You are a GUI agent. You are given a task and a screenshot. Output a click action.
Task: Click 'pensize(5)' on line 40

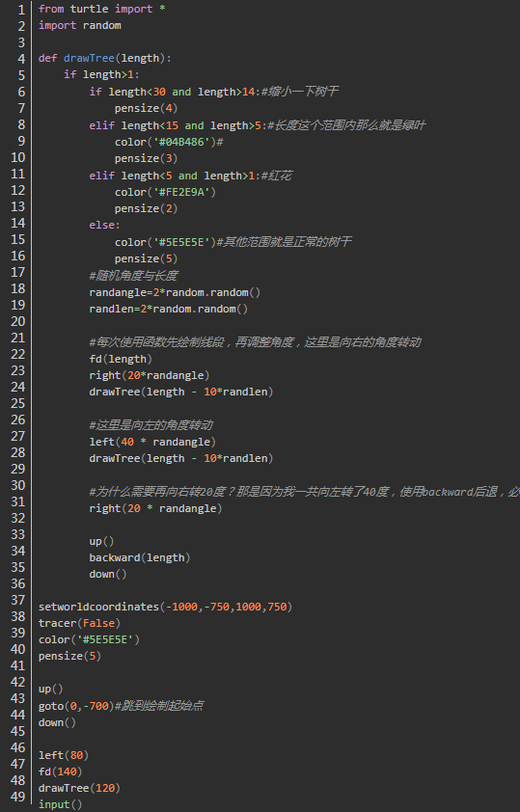click(x=69, y=656)
